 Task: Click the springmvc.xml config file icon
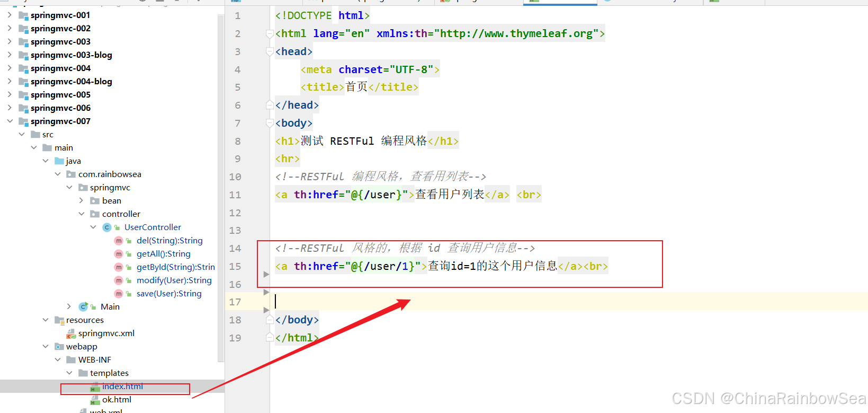tap(71, 333)
